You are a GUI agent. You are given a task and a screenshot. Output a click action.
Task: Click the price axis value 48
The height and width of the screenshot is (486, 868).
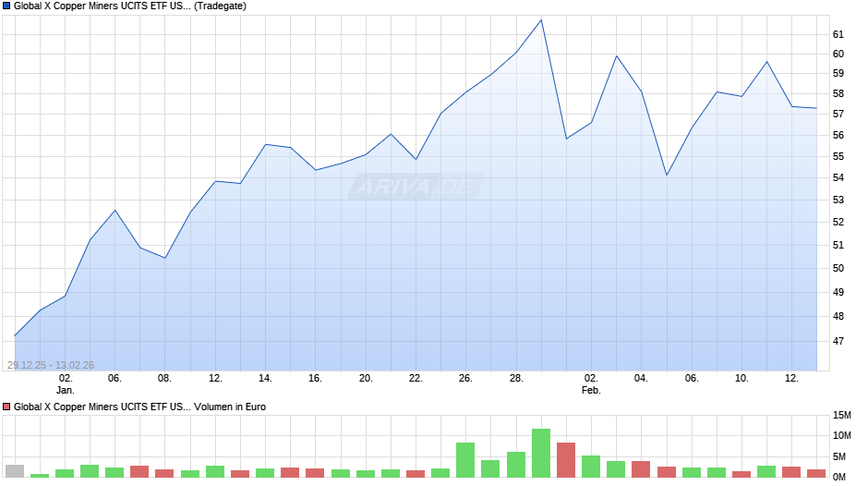click(838, 316)
